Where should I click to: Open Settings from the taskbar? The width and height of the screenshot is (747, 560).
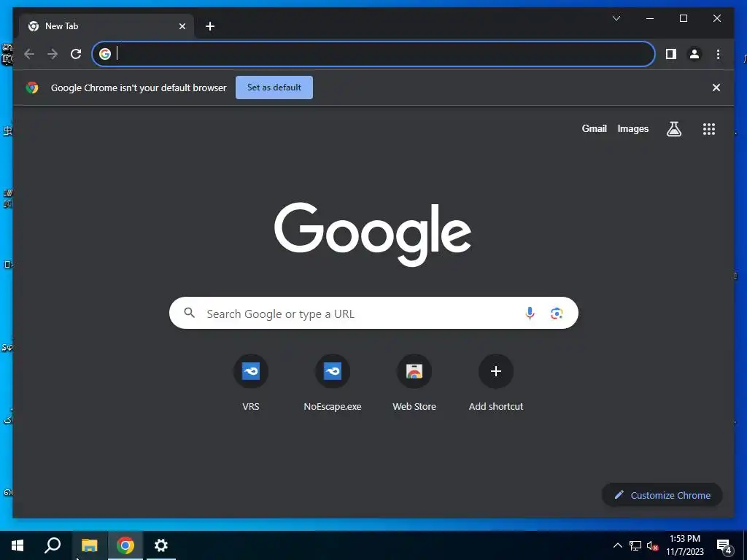pos(161,545)
